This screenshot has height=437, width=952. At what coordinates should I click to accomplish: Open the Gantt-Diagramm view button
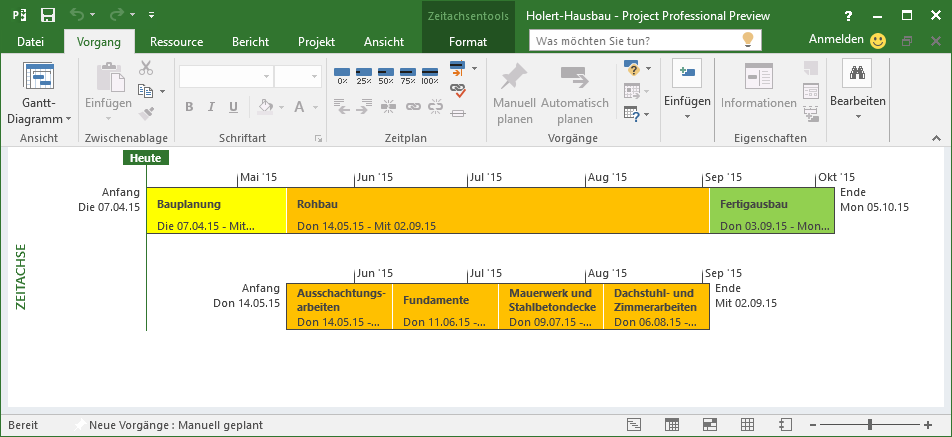pos(39,94)
